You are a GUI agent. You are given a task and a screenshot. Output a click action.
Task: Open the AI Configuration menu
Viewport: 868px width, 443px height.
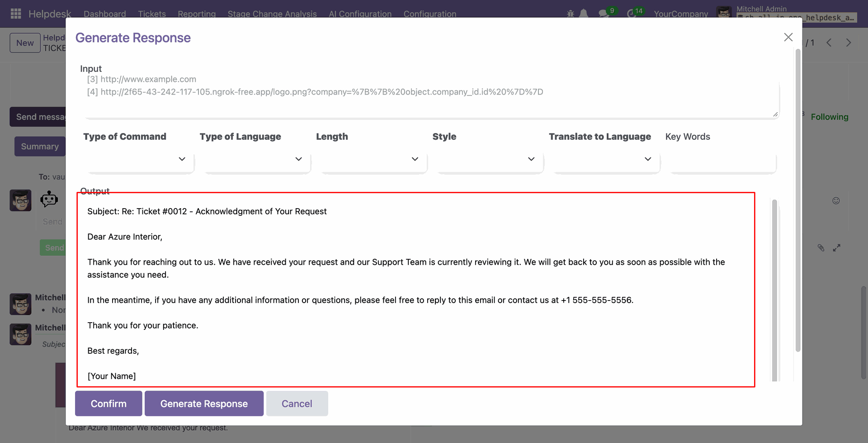click(360, 14)
